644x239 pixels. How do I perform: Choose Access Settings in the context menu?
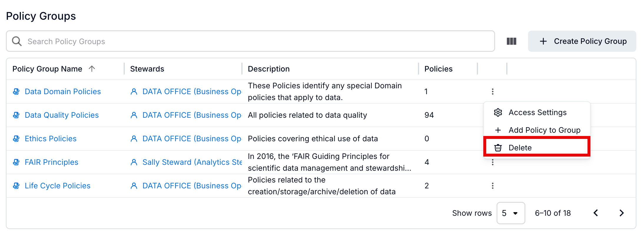[538, 112]
